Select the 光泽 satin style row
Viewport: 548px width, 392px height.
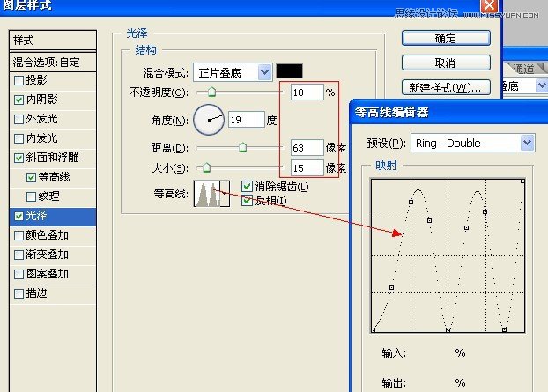[53, 217]
